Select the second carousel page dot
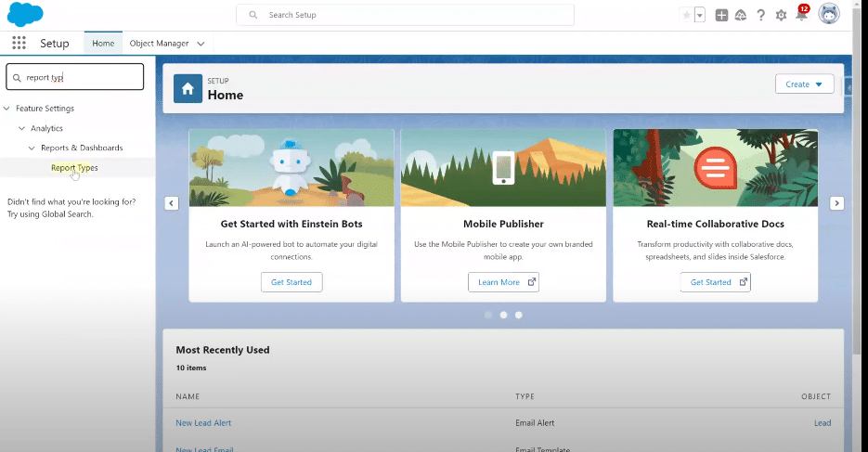This screenshot has width=868, height=452. [x=504, y=315]
